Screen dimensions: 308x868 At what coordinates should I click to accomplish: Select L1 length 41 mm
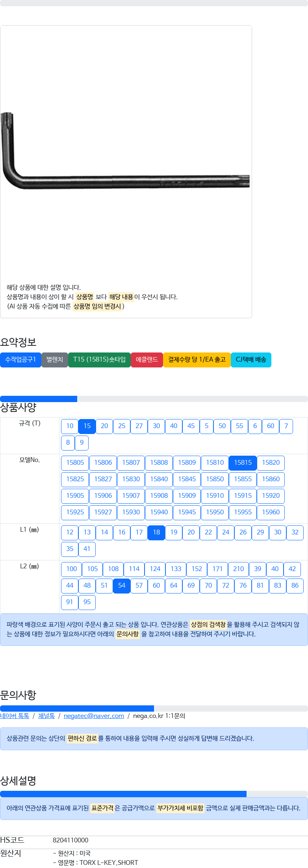[87, 549]
